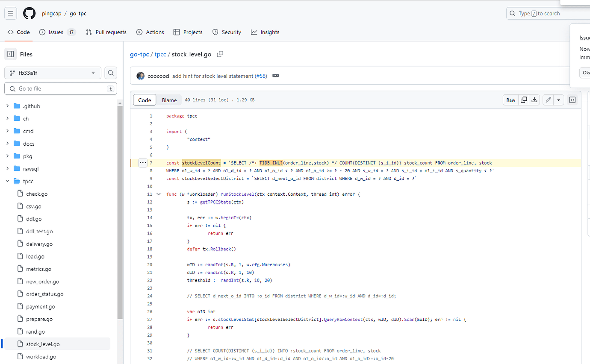Click the Raw button

(x=511, y=100)
